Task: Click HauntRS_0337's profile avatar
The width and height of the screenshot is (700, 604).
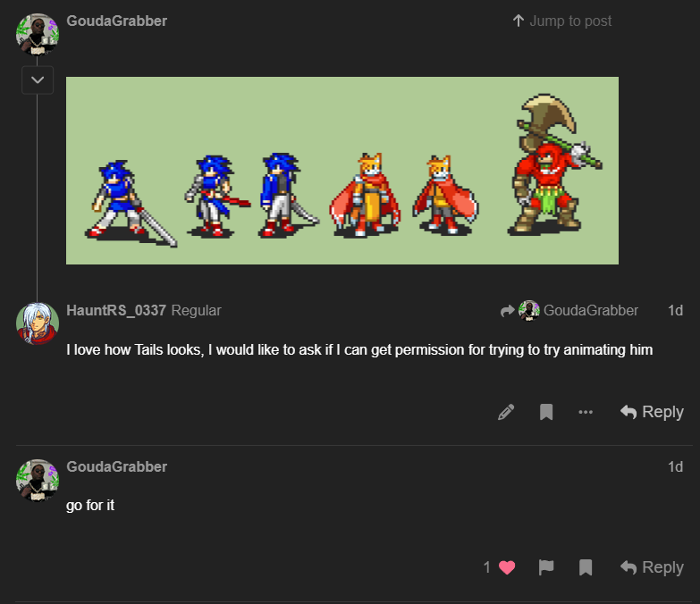Action: click(x=38, y=323)
